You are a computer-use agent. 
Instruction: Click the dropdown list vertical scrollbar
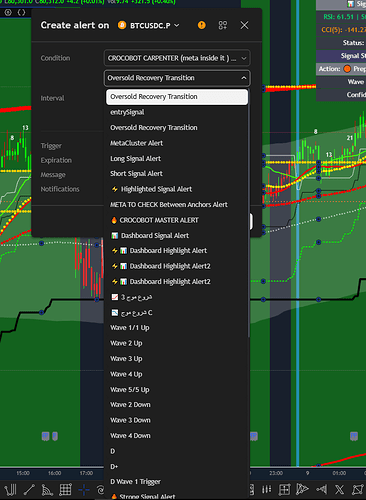[x=248, y=213]
